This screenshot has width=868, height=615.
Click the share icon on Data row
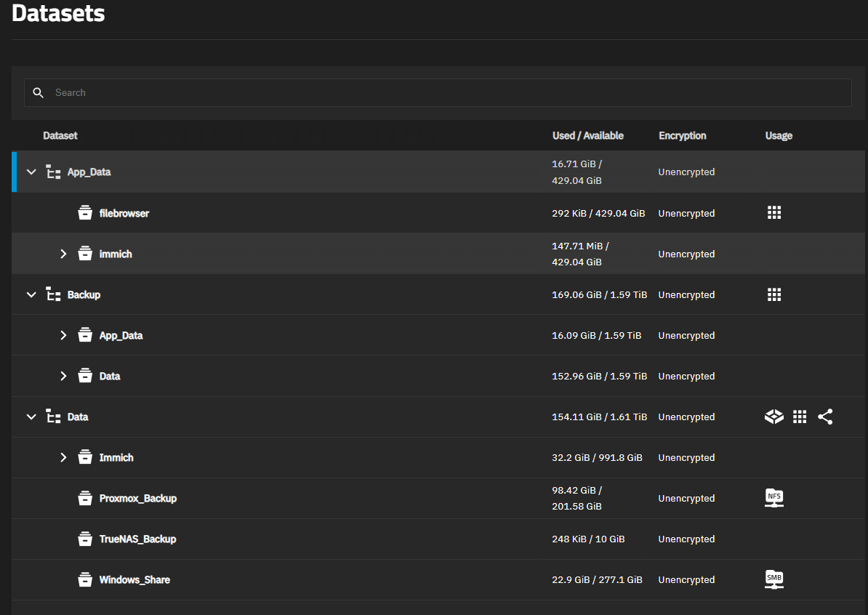[825, 417]
